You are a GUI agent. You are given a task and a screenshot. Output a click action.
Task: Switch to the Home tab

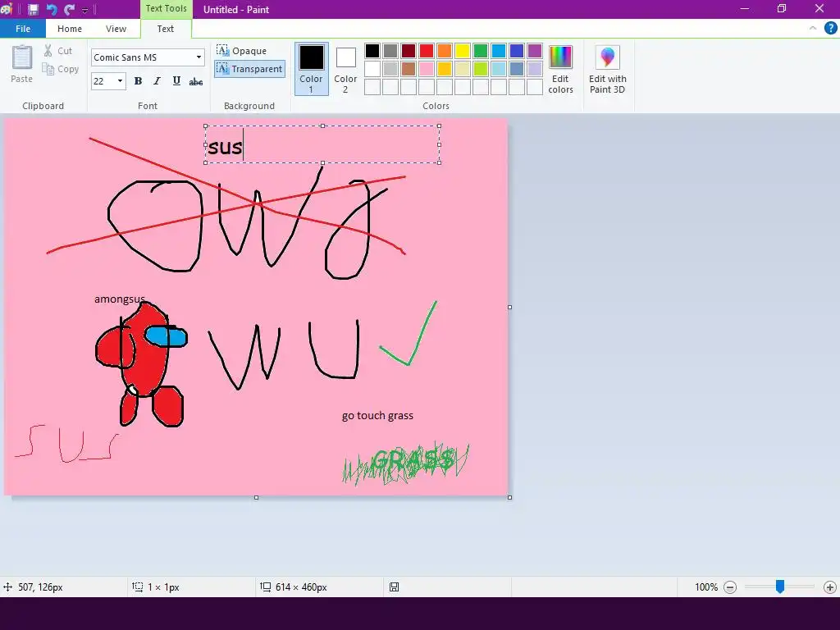[70, 29]
